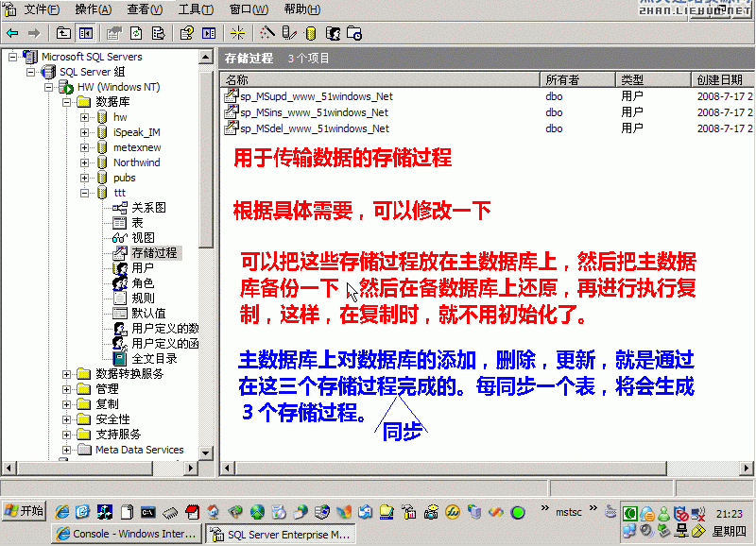Expand the 安全性 folder
Image resolution: width=756 pixels, height=546 pixels.
[x=66, y=419]
